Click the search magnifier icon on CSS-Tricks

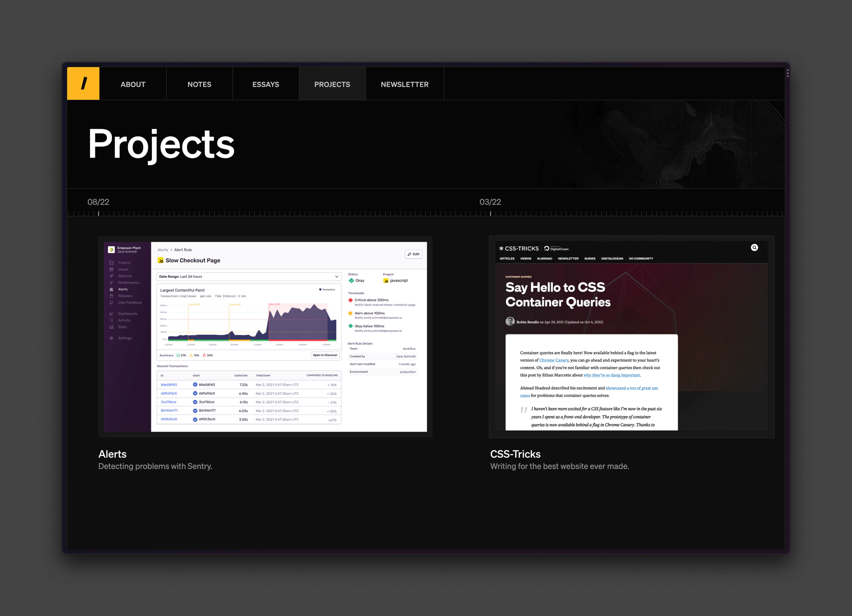(x=754, y=248)
